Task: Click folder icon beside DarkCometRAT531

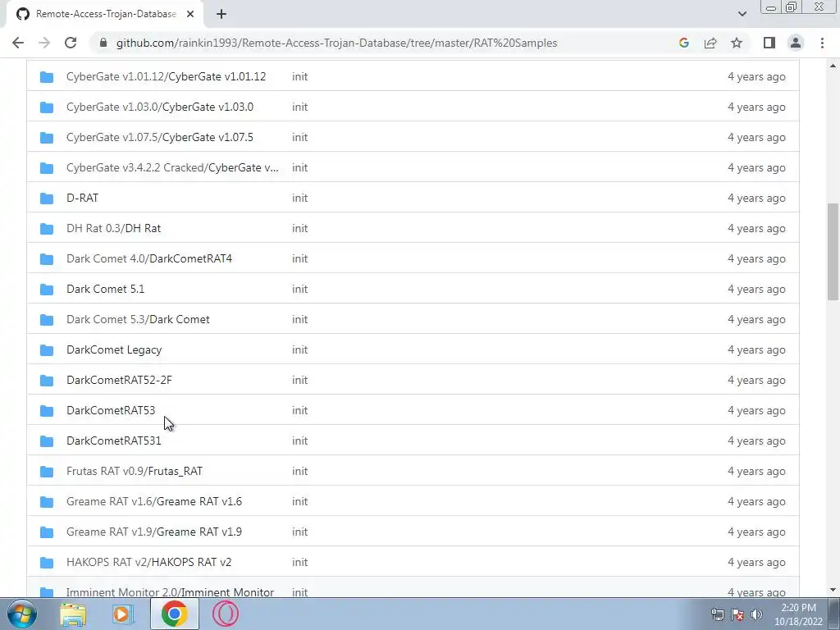Action: point(47,441)
